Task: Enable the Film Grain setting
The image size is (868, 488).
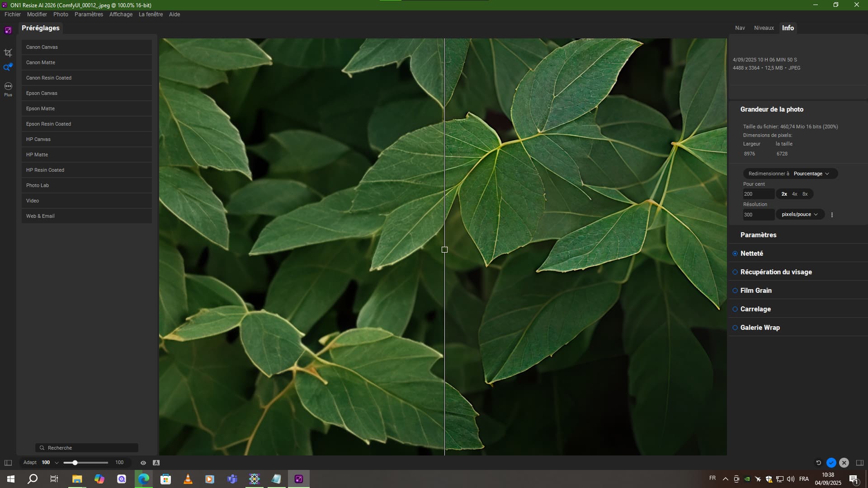Action: (735, 291)
